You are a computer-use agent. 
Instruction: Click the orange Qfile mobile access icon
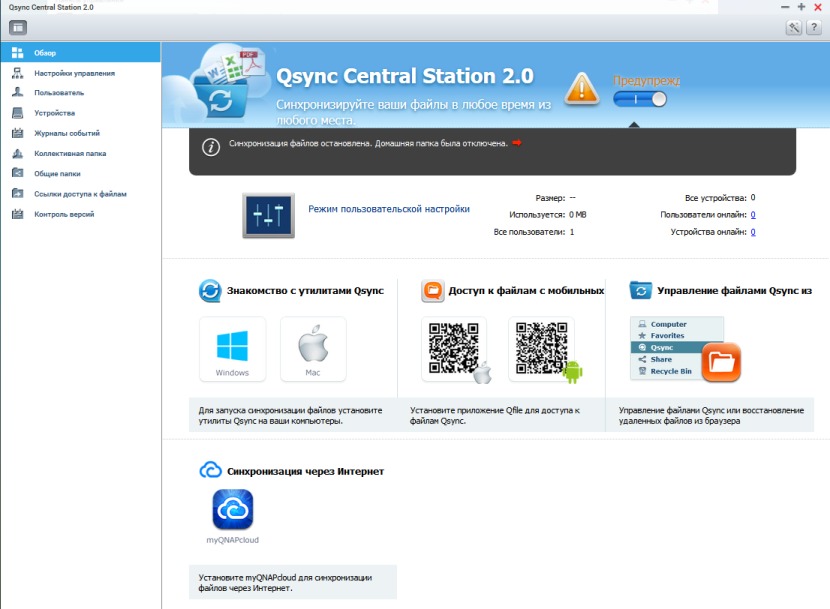(432, 291)
